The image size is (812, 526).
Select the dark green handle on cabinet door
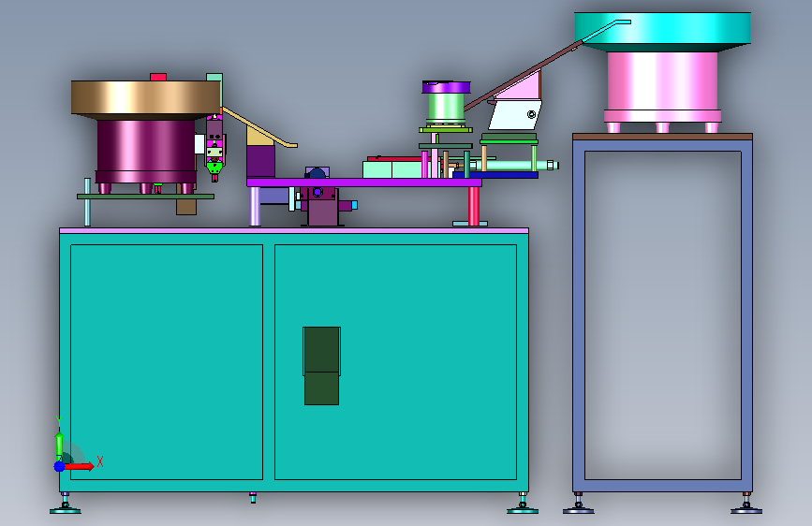point(321,366)
